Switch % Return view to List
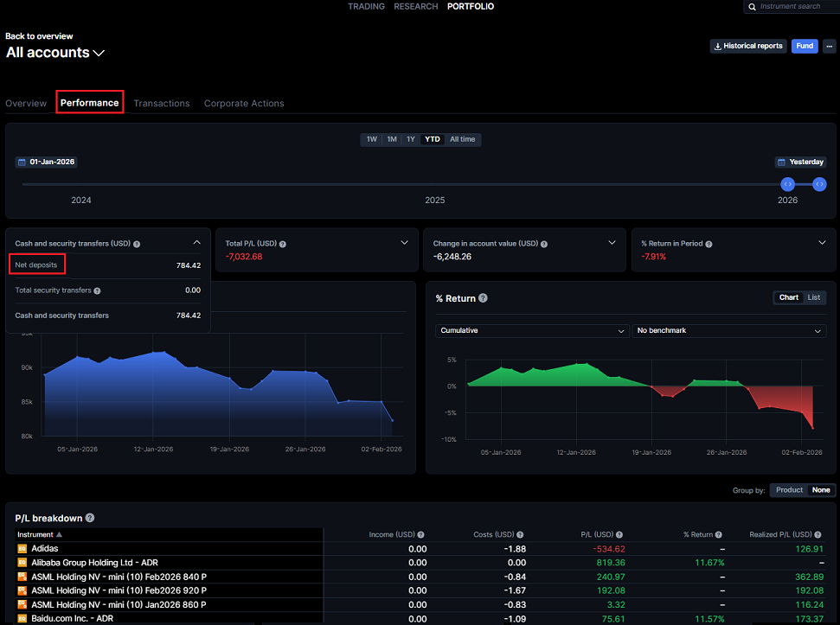 click(813, 297)
